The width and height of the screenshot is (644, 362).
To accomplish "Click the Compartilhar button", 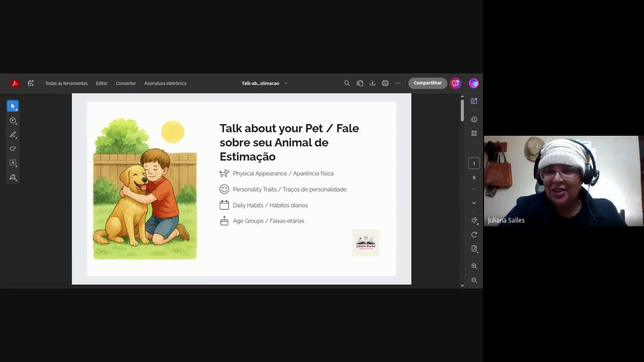I will tap(428, 83).
